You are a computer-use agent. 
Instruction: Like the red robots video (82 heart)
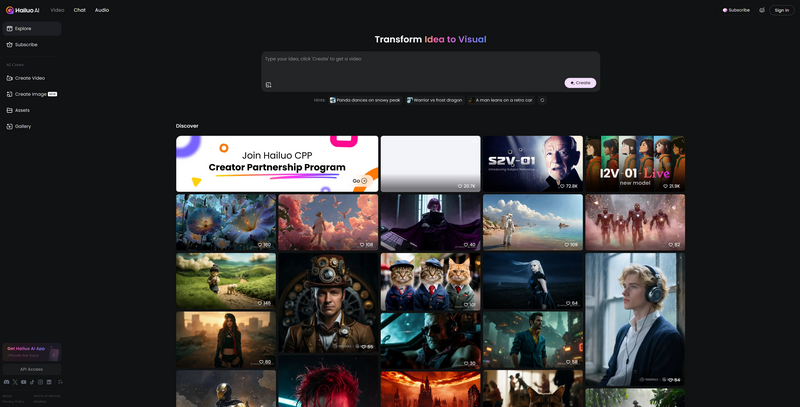pos(671,245)
